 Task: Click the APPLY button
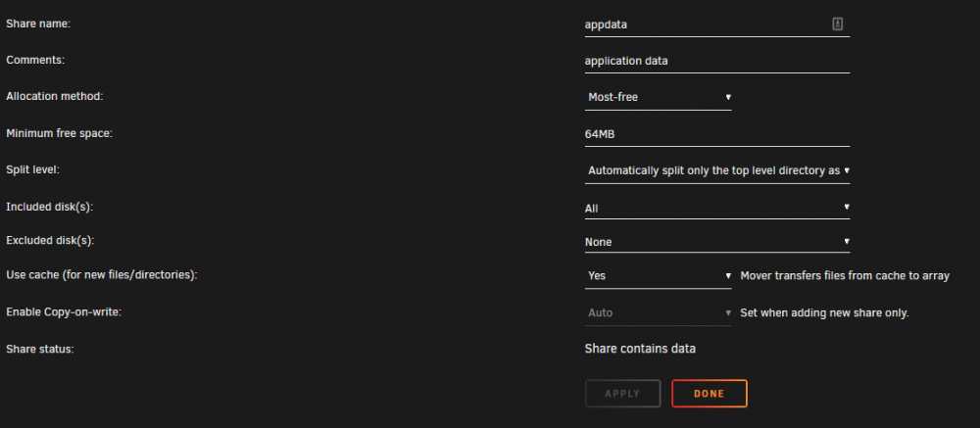coord(622,394)
